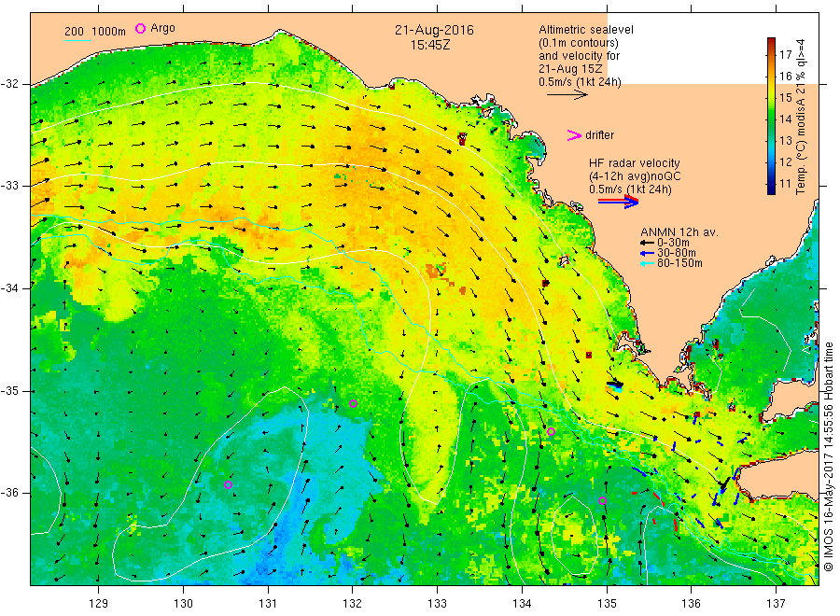Screen dimensions: 840x616
Task: Click the longitude axis label '137'
Action: point(776,604)
